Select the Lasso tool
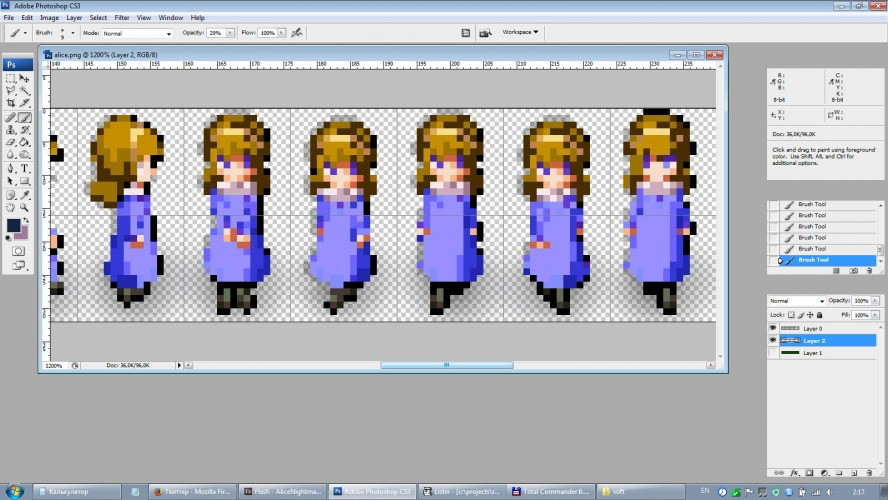This screenshot has height=500, width=888. coord(11,91)
